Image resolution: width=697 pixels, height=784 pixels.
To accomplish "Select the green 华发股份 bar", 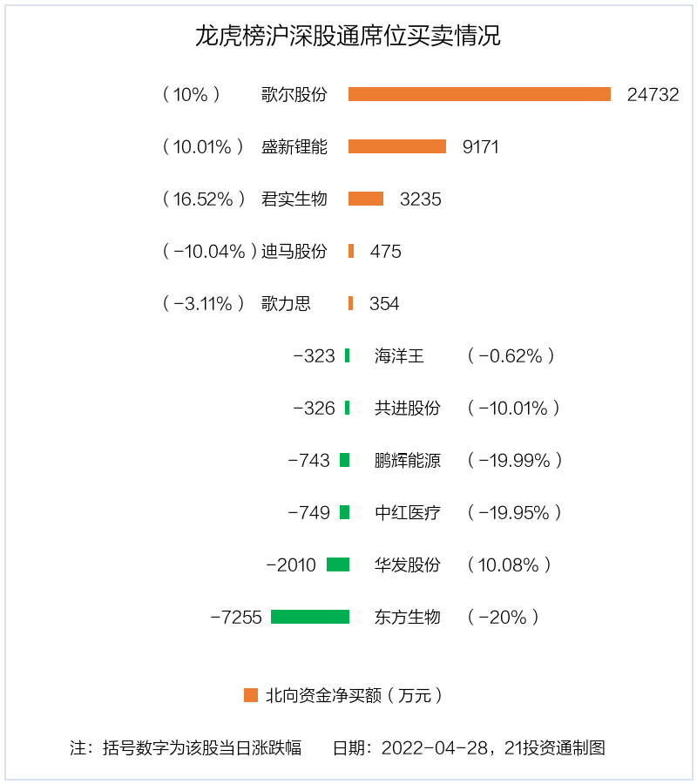I will pyautogui.click(x=338, y=564).
